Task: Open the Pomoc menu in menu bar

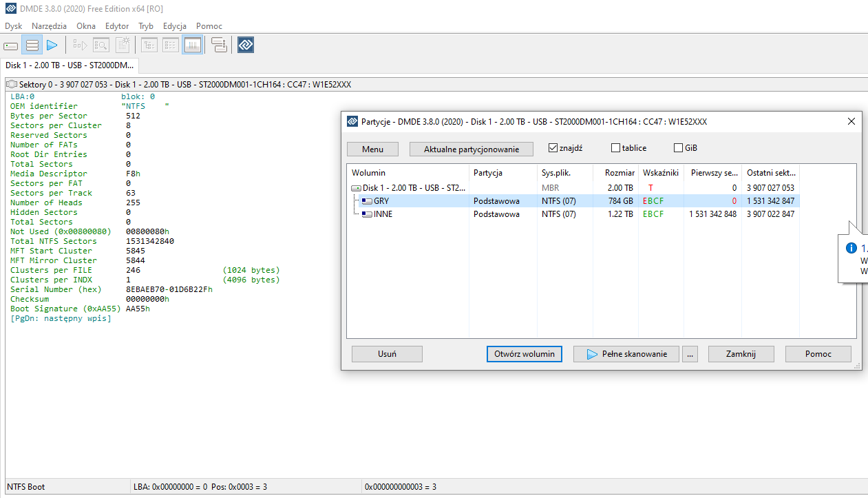Action: [x=209, y=25]
